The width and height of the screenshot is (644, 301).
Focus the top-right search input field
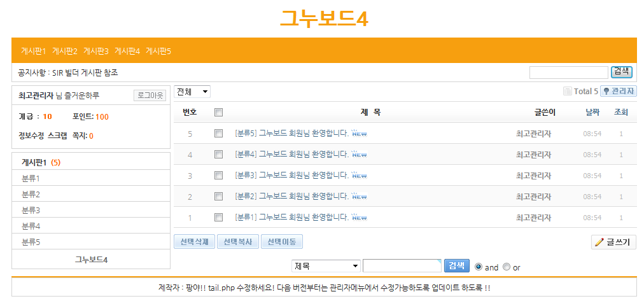click(568, 73)
